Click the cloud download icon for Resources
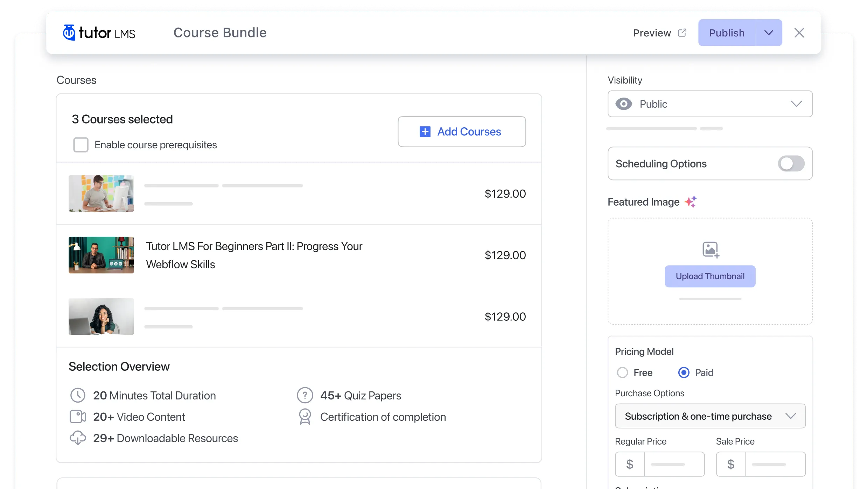This screenshot has width=868, height=489. (x=78, y=438)
